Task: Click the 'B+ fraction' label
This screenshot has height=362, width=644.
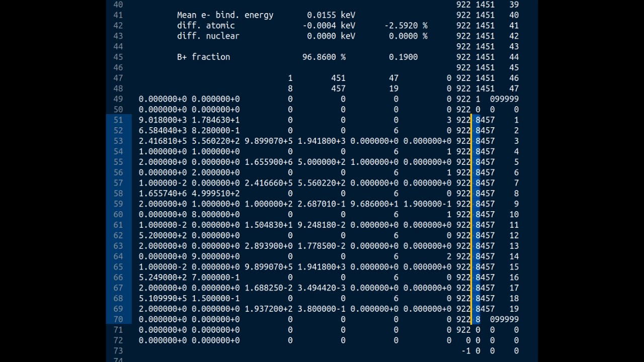Action: pyautogui.click(x=203, y=57)
